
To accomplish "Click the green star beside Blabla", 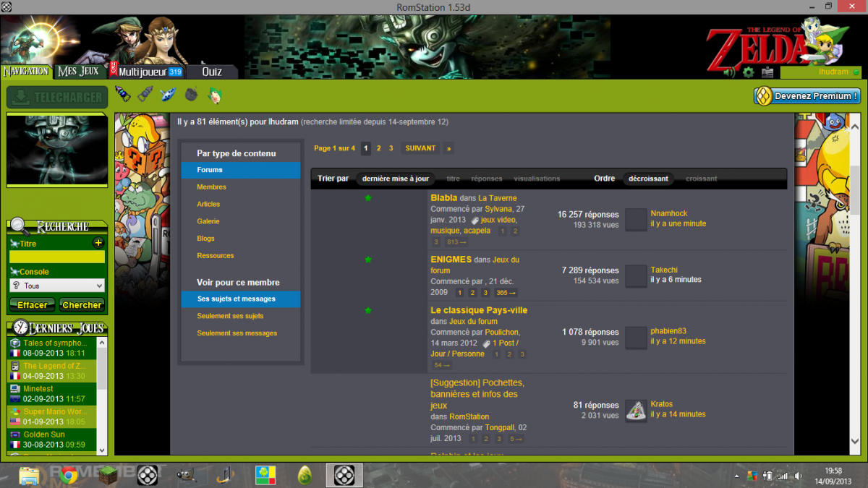I will click(x=368, y=197).
